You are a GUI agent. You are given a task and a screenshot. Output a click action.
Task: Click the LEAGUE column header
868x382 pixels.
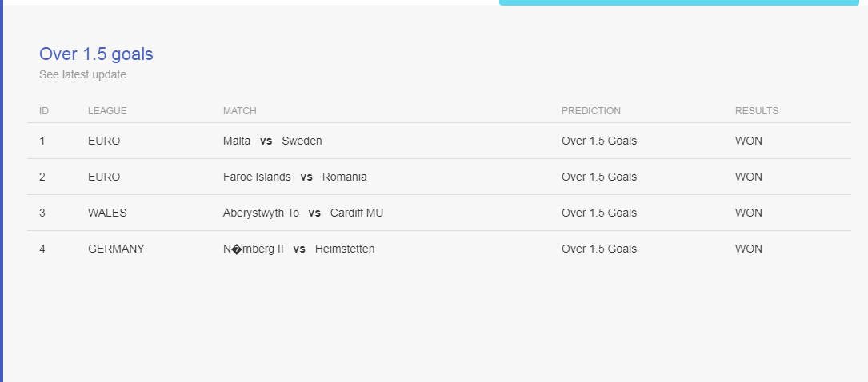coord(107,111)
